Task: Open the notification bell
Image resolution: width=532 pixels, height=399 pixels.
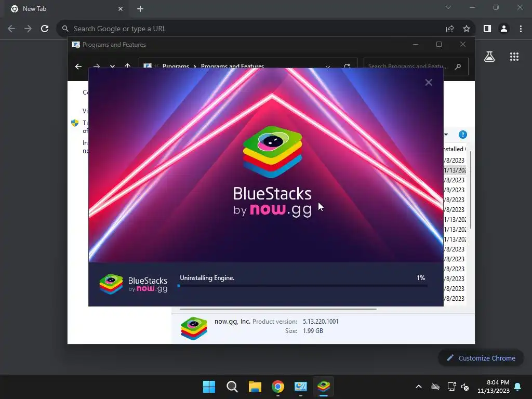Action: tap(518, 387)
